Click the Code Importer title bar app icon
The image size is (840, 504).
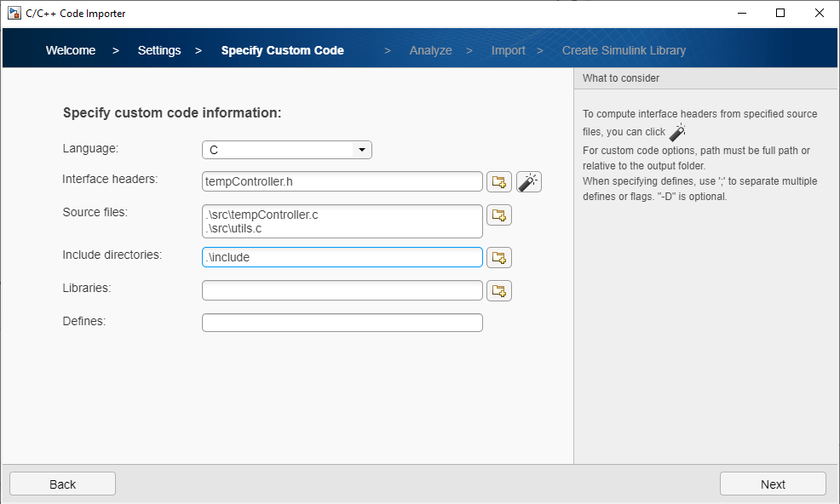14,13
